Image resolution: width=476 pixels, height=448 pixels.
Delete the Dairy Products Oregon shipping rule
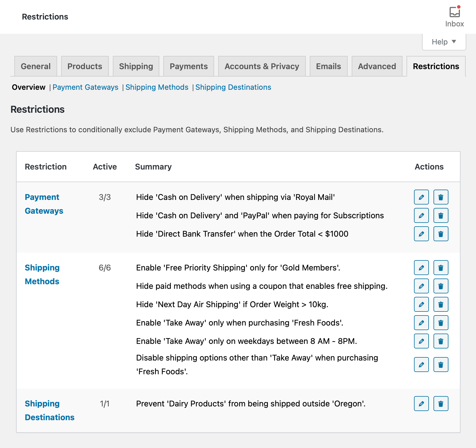point(441,404)
